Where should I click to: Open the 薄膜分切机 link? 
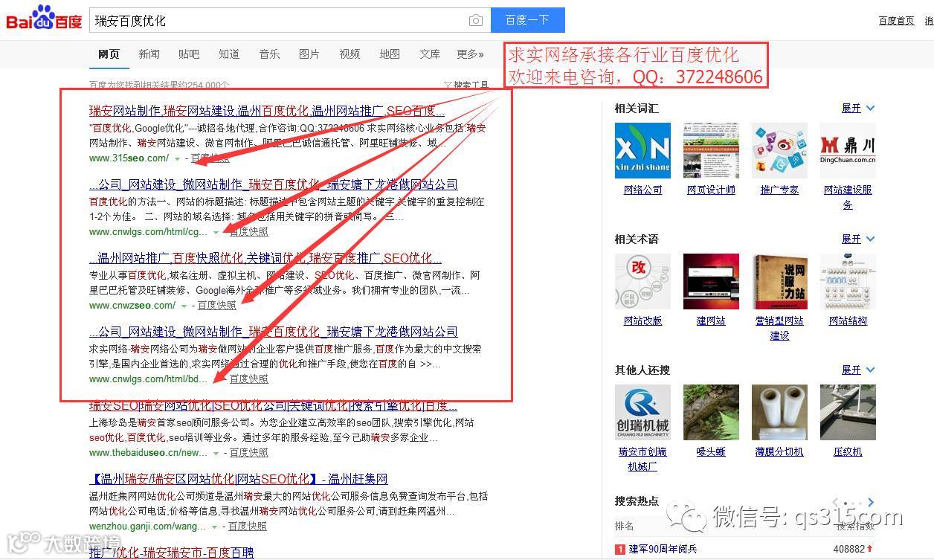click(x=779, y=452)
